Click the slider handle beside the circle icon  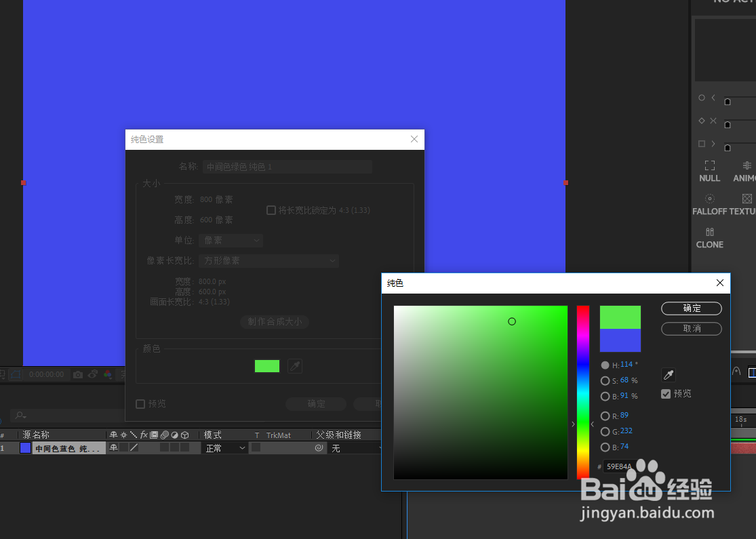[728, 102]
